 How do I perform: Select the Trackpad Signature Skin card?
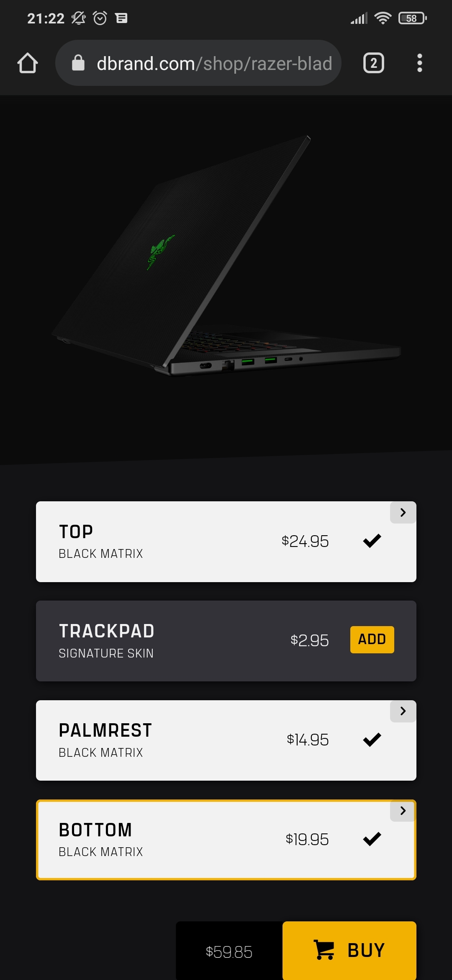pyautogui.click(x=226, y=641)
